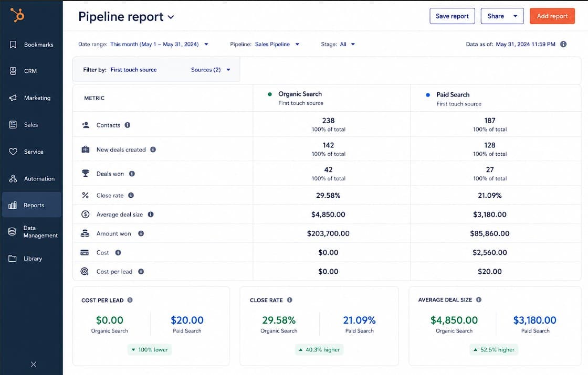Viewport: 588px width, 375px height.
Task: Open the Share dropdown arrow
Action: pyautogui.click(x=515, y=16)
